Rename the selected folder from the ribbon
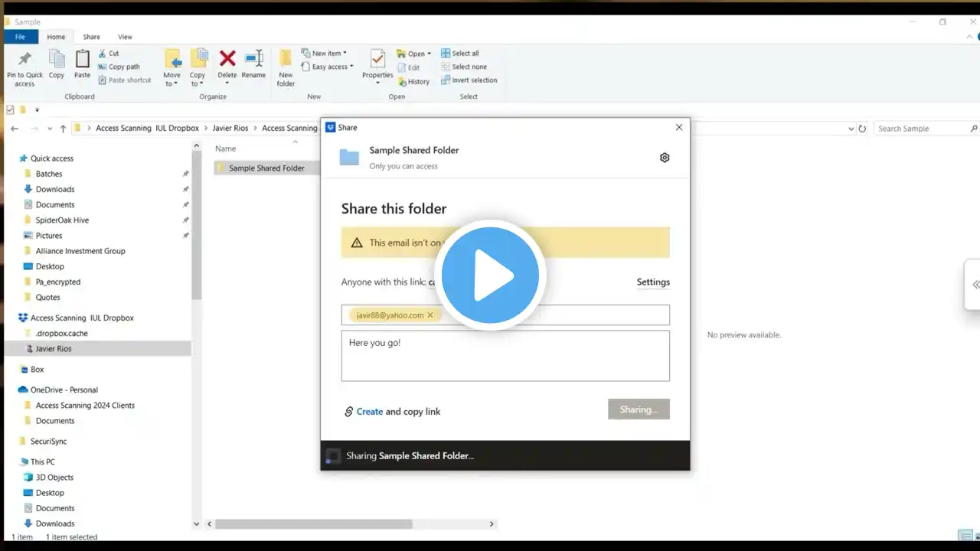Image resolution: width=980 pixels, height=551 pixels. [253, 64]
